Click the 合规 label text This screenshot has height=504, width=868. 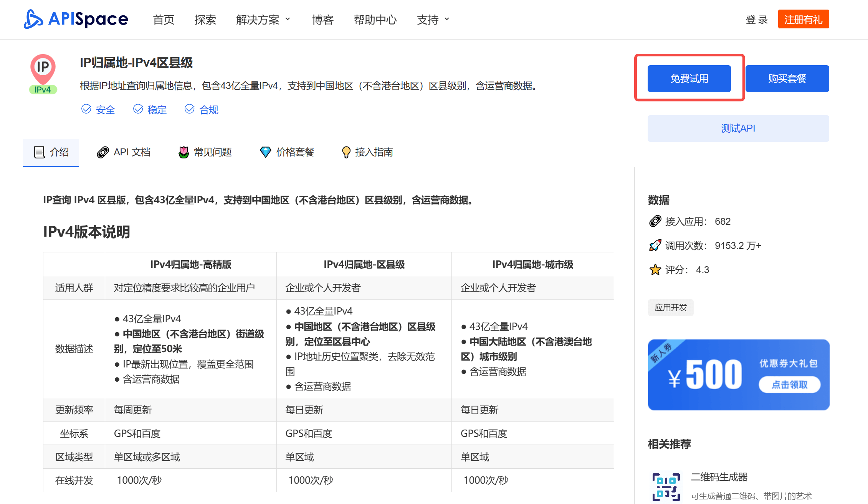[209, 110]
